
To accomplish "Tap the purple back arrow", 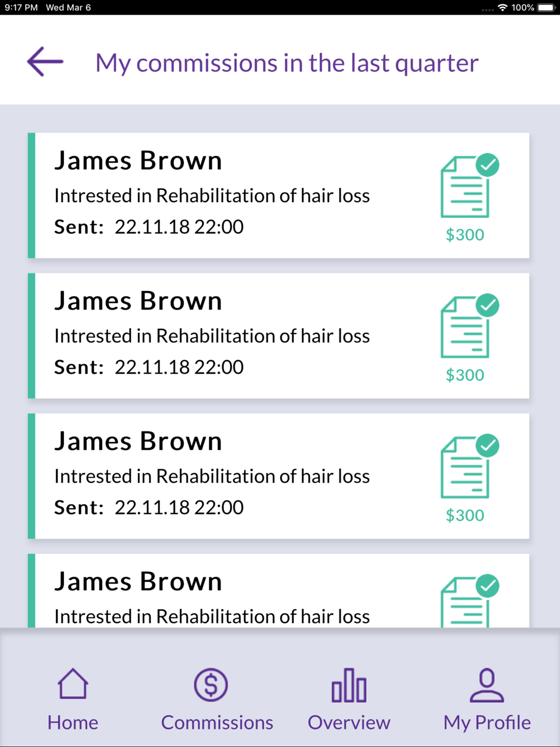I will tap(45, 62).
